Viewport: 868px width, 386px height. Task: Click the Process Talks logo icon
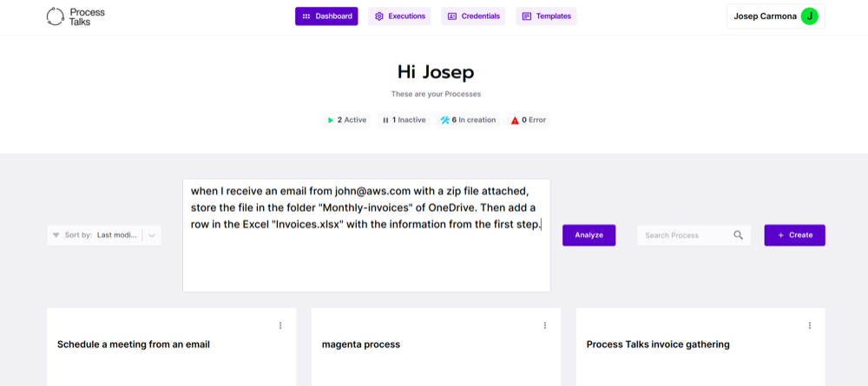click(x=56, y=16)
